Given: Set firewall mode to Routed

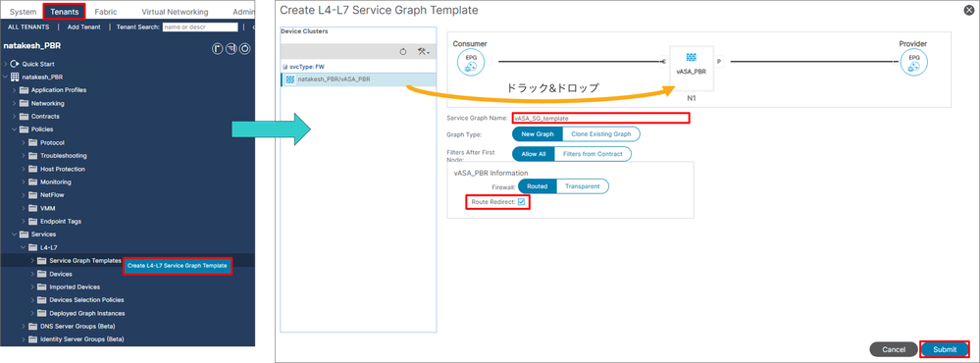Looking at the screenshot, I should (x=538, y=186).
